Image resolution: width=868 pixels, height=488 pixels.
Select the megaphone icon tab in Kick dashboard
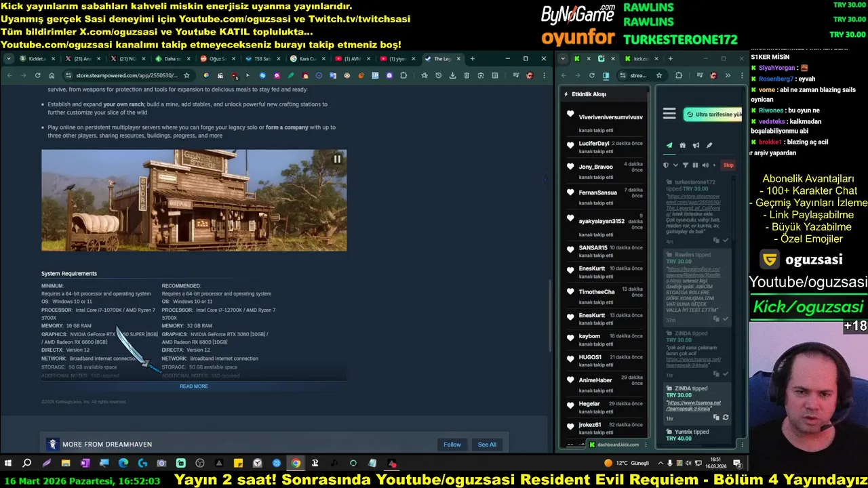coord(696,145)
